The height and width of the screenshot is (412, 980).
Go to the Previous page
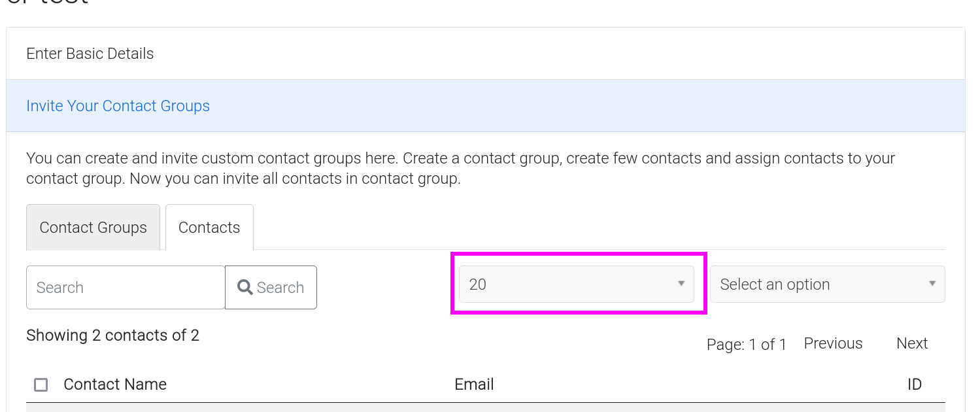pyautogui.click(x=833, y=343)
